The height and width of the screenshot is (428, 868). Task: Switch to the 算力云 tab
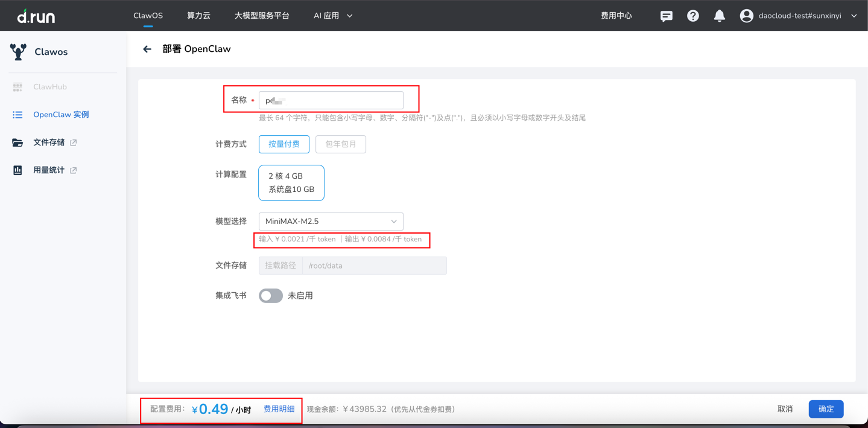point(198,16)
